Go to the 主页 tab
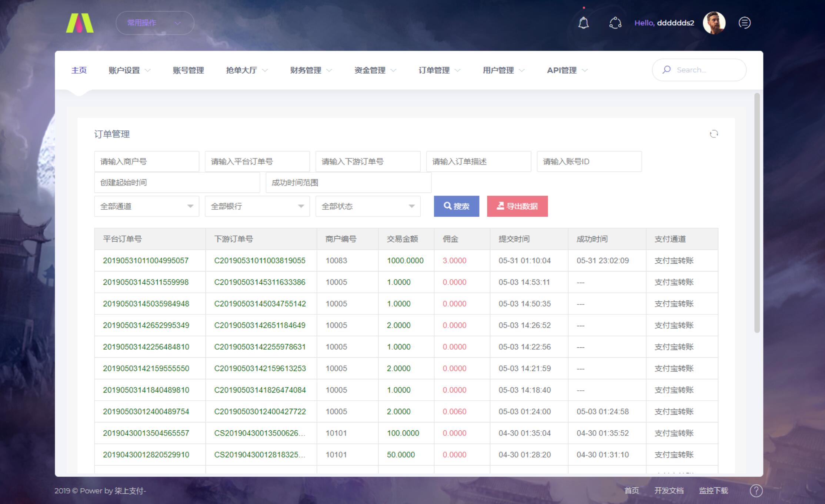Viewport: 825px width, 504px height. click(79, 70)
